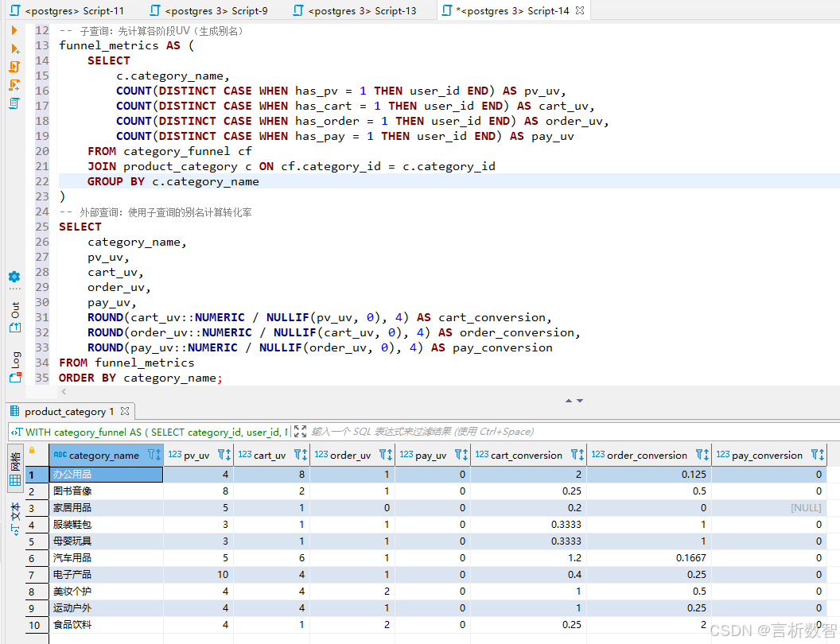Click the 美妆个护 cell
Image resolution: width=840 pixels, height=644 pixels.
click(x=106, y=592)
